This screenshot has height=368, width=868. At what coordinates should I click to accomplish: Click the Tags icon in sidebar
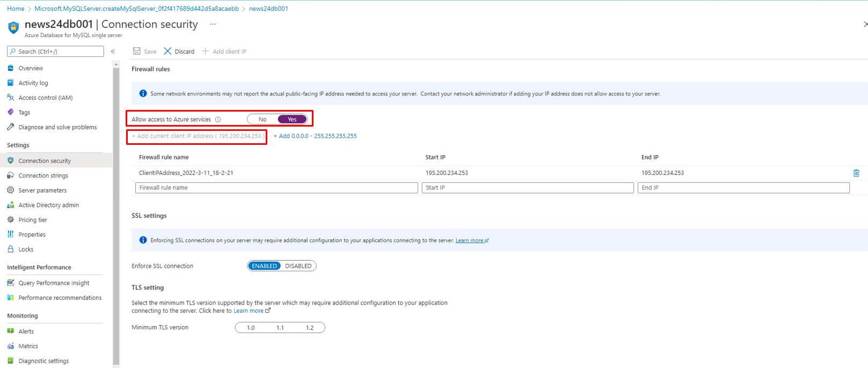tap(10, 113)
